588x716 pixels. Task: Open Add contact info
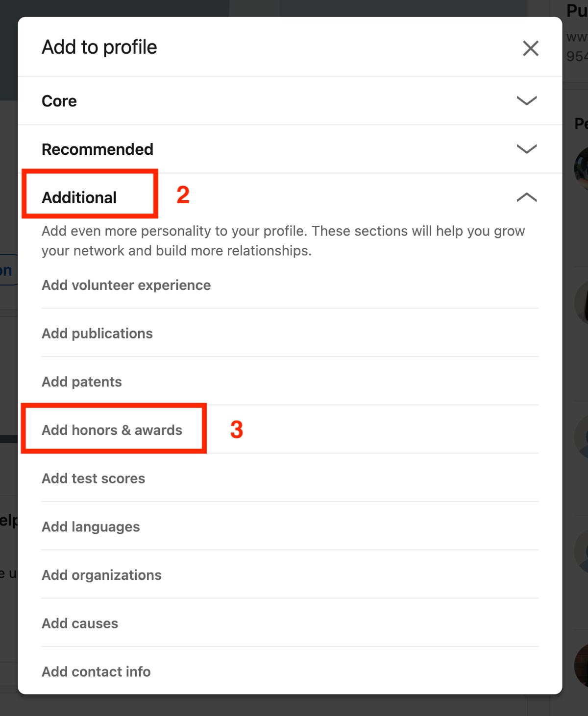(96, 671)
